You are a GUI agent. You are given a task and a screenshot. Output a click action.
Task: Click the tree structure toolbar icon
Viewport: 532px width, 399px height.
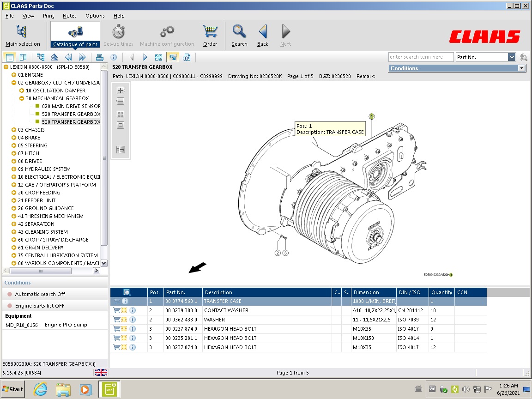40,57
